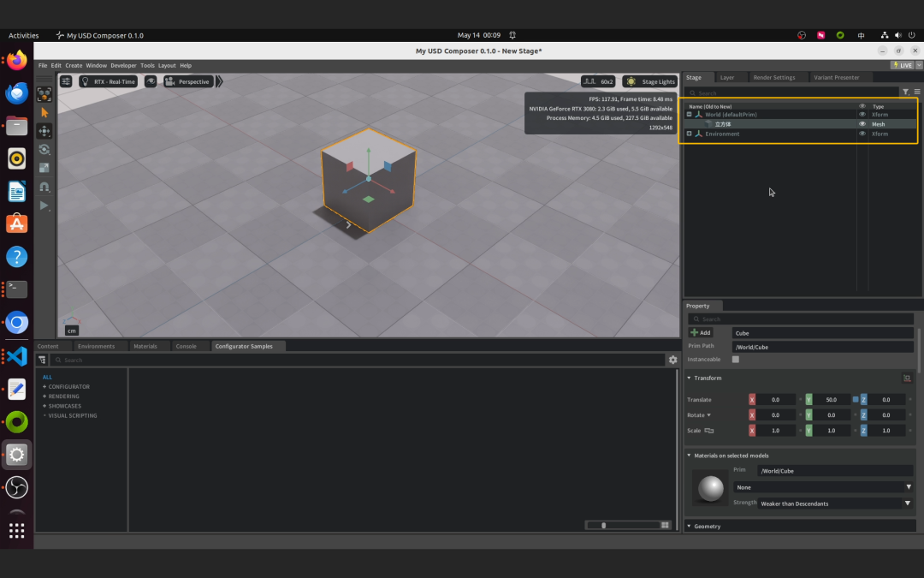Click the Play simulation button

coord(44,206)
